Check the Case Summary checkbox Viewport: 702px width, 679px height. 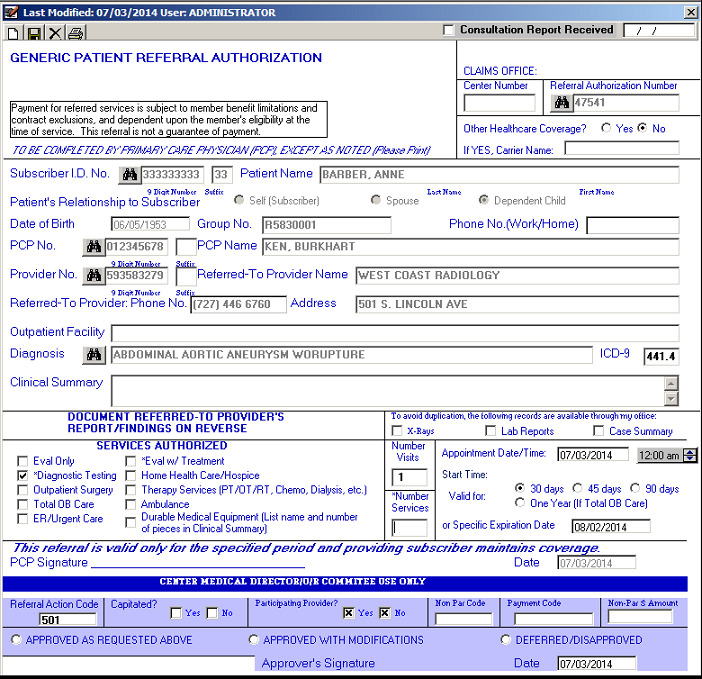coord(598,431)
